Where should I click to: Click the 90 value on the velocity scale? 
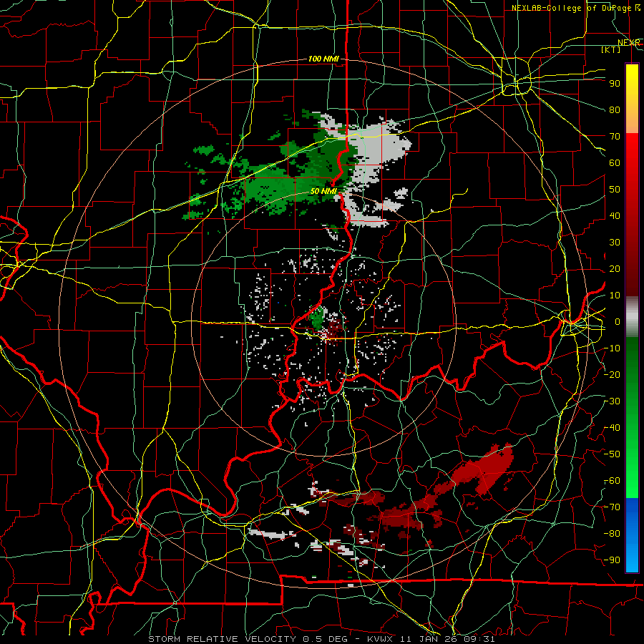pyautogui.click(x=615, y=84)
